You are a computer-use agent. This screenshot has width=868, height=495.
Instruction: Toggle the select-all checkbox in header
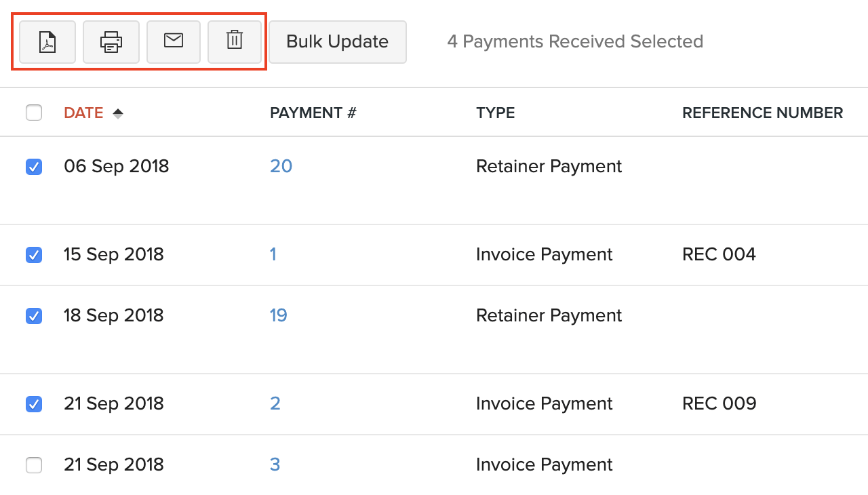tap(34, 113)
